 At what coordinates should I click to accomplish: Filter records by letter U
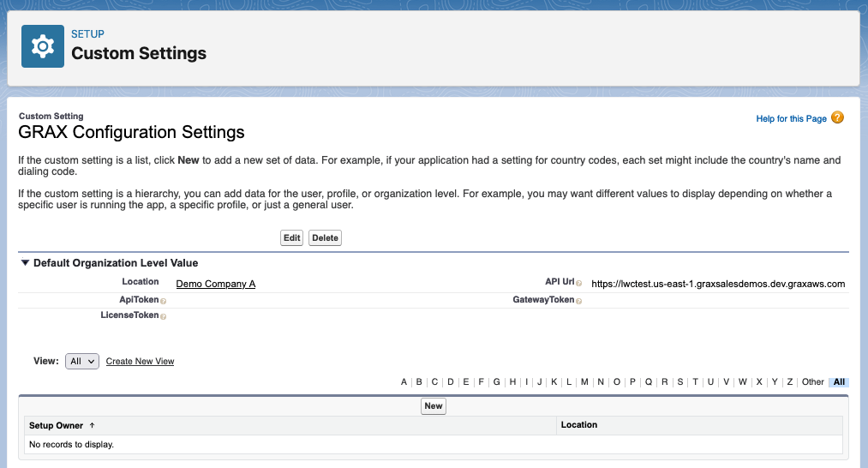(711, 381)
